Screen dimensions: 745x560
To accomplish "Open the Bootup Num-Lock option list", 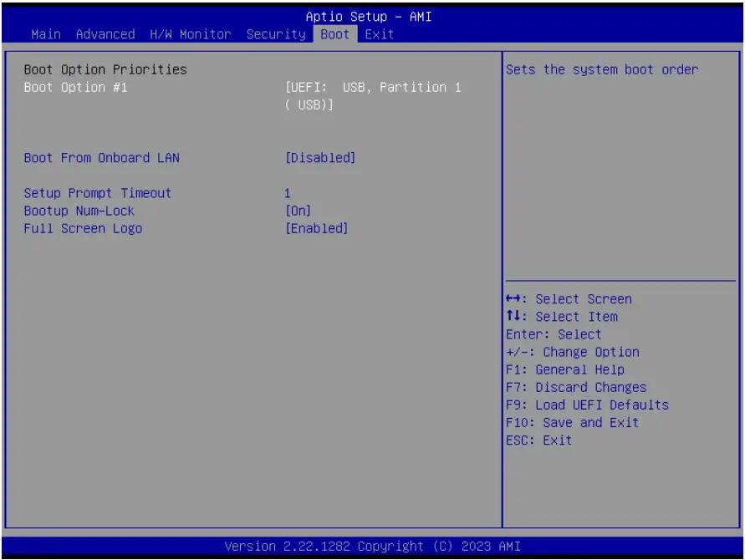I will pos(83,211).
